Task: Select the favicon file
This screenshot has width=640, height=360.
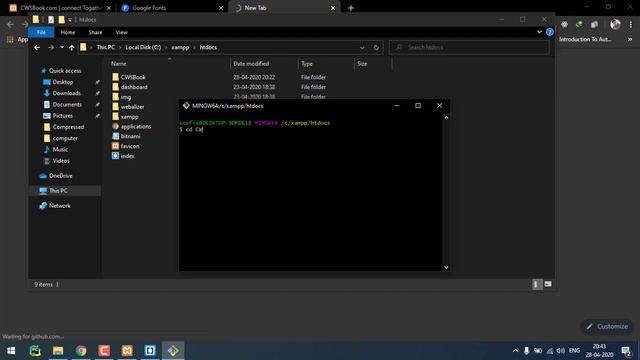Action: tap(130, 146)
